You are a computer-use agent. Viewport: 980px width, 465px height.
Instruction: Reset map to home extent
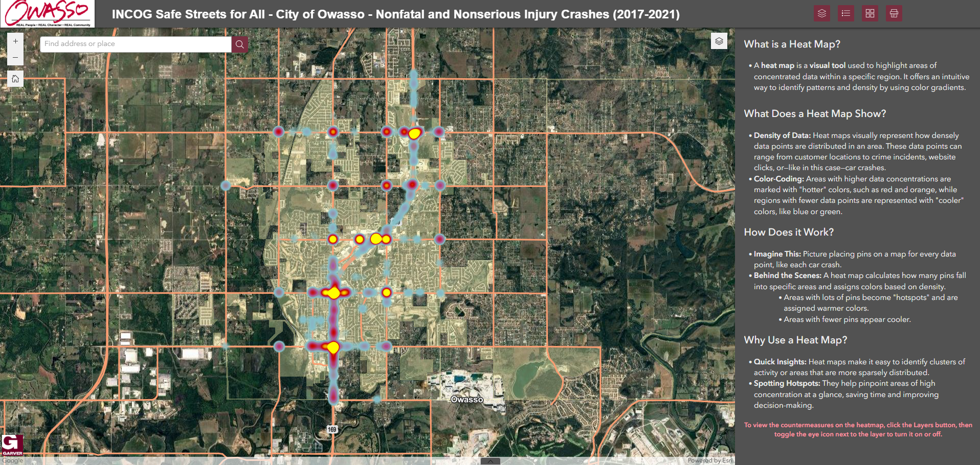(15, 79)
